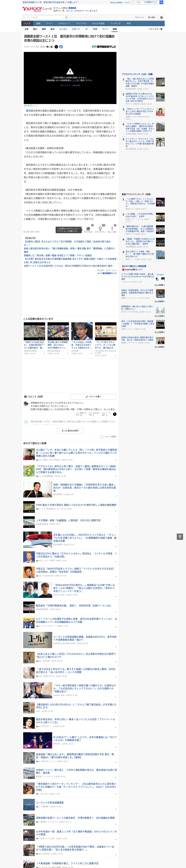Open 国内 category
This screenshot has height=868, width=186.
tap(35, 29)
